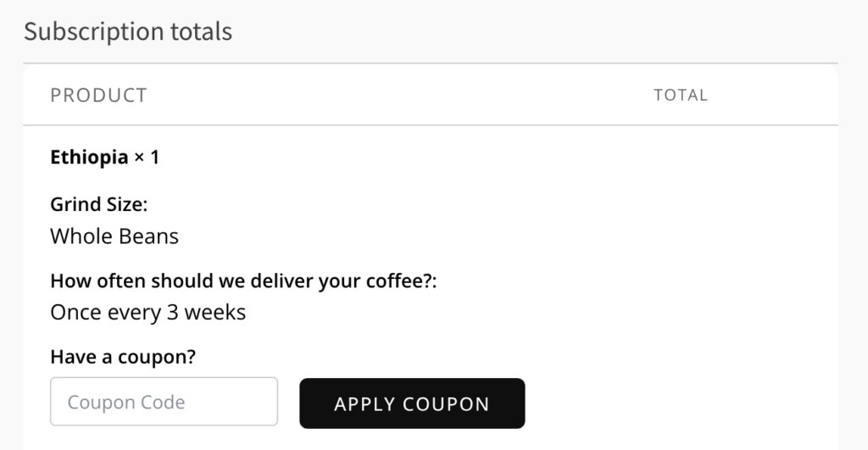
Task: Click the Coupon Code placeholder text
Action: coord(126,402)
